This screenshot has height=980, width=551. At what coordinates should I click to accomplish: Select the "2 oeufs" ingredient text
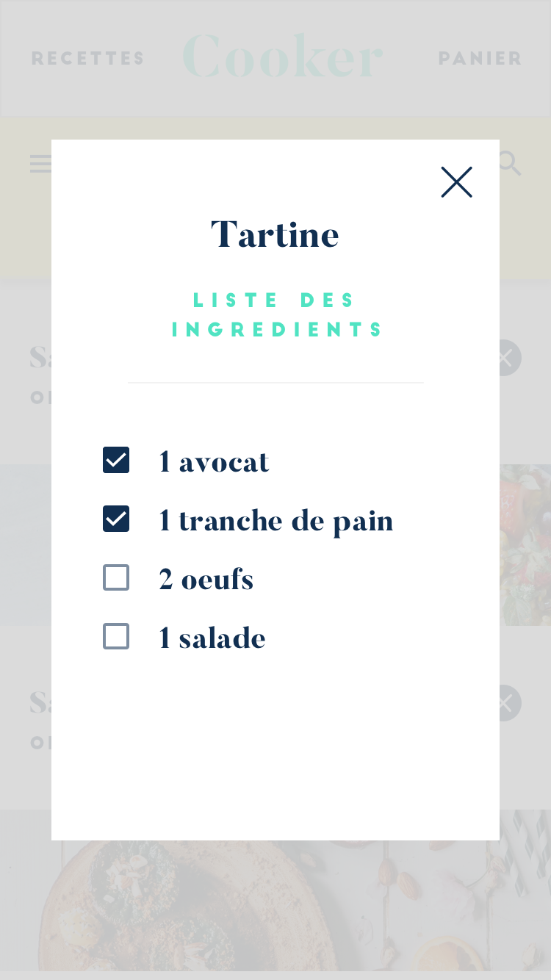(x=206, y=580)
